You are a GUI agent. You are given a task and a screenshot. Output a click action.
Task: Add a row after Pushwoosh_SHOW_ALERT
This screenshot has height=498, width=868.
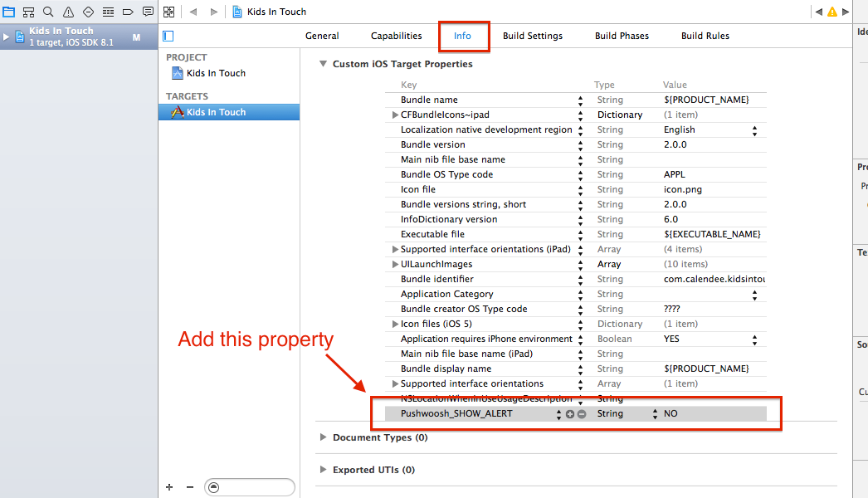[x=570, y=414]
